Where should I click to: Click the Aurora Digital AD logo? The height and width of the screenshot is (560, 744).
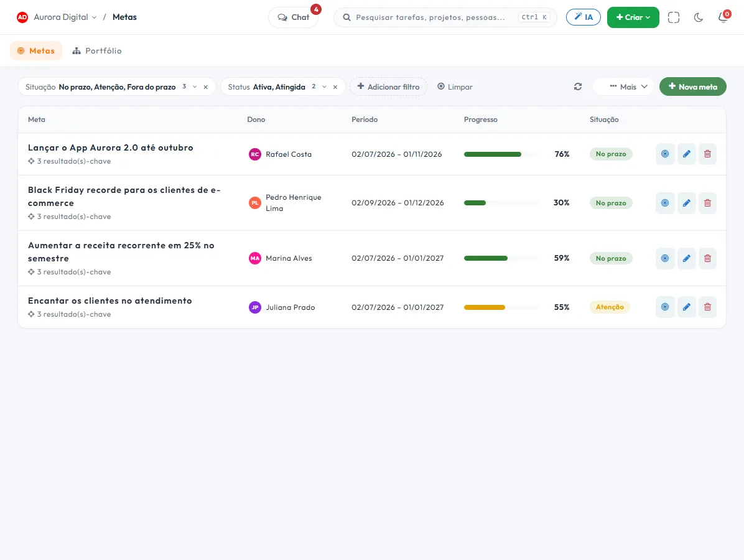click(22, 17)
